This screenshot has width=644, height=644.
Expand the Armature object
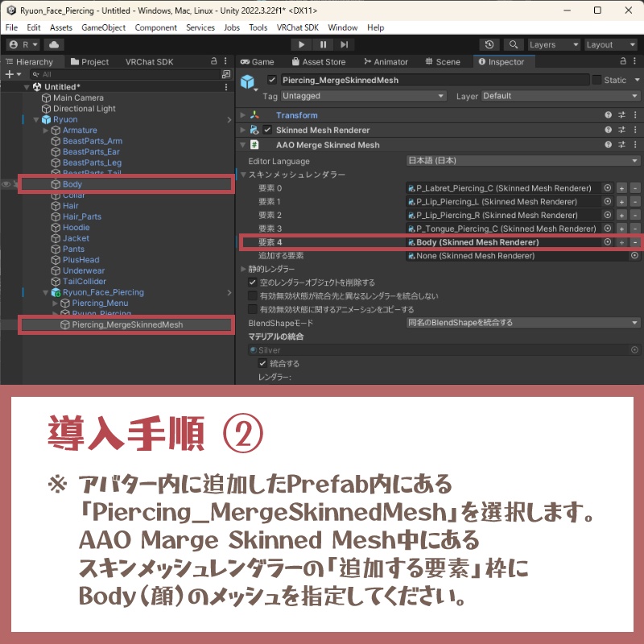[46, 130]
